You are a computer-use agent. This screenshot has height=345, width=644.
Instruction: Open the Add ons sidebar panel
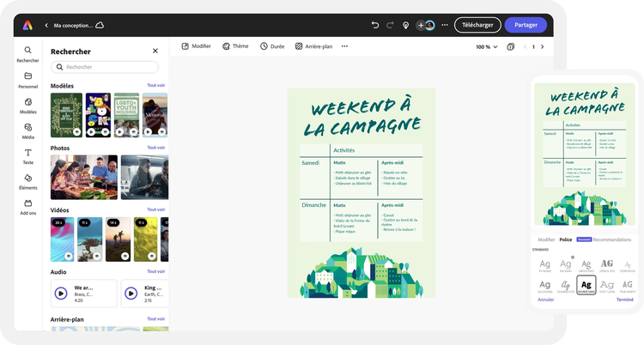click(x=28, y=207)
